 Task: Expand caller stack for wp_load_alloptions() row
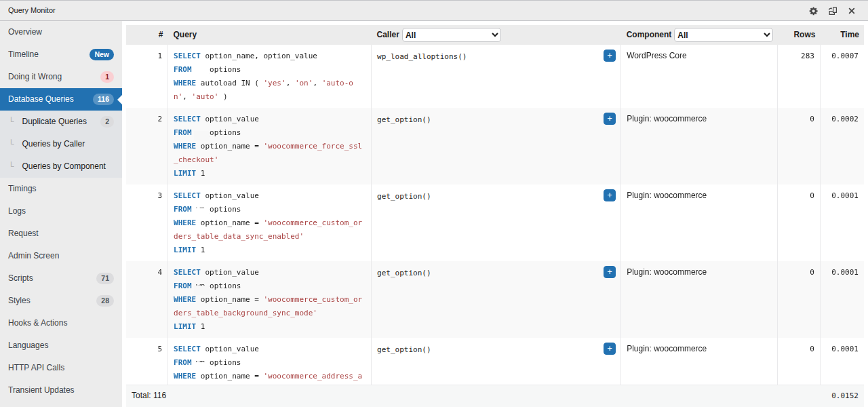[609, 56]
